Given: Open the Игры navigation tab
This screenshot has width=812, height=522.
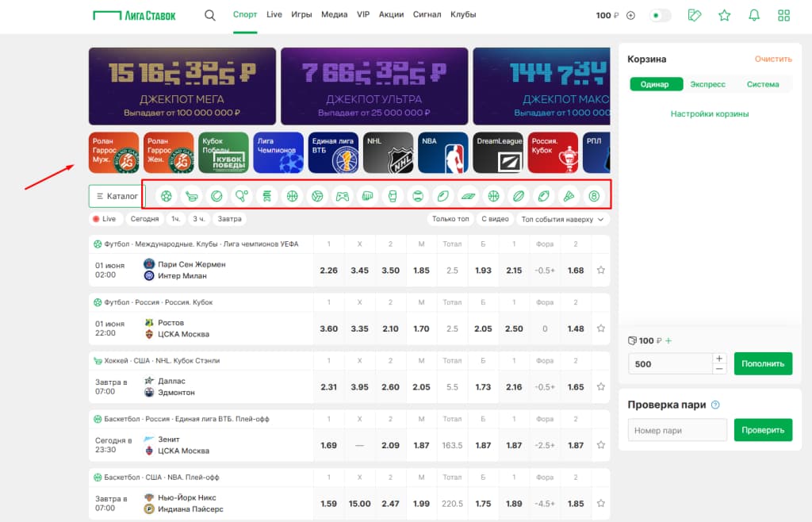Looking at the screenshot, I should click(x=301, y=14).
